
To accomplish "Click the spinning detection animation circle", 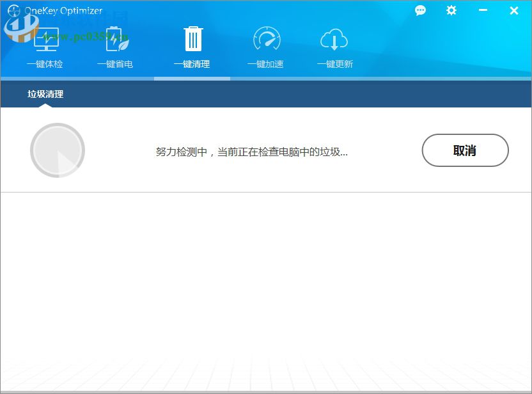I will [x=58, y=150].
